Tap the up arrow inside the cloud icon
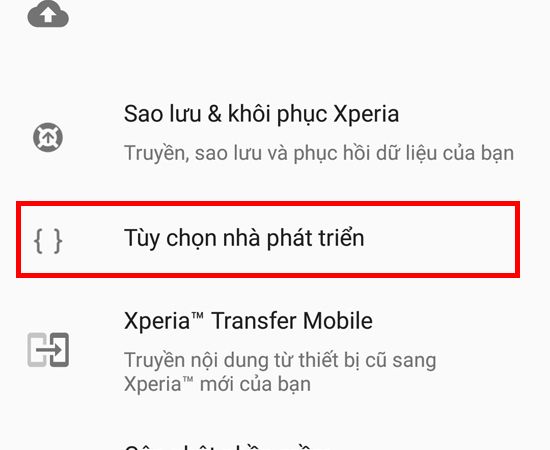The width and height of the screenshot is (550, 450). point(48,14)
